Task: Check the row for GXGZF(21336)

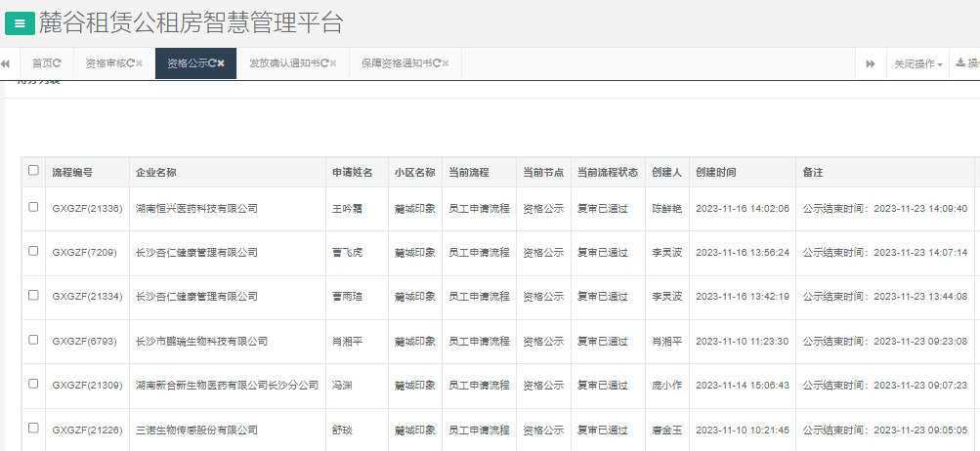Action: tap(33, 207)
